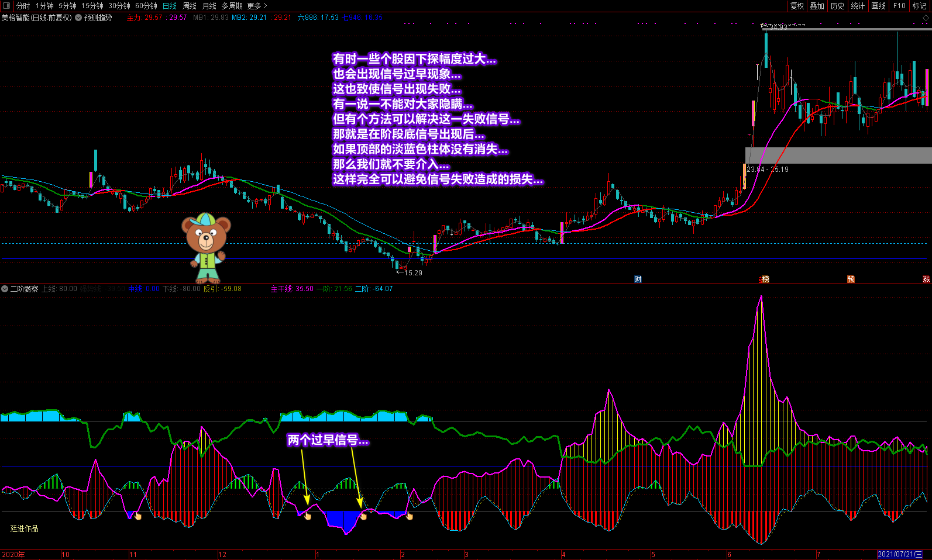Viewport: 932px width, 560px height.
Task: Click the first hand-pointer signal icon
Action: [x=138, y=516]
